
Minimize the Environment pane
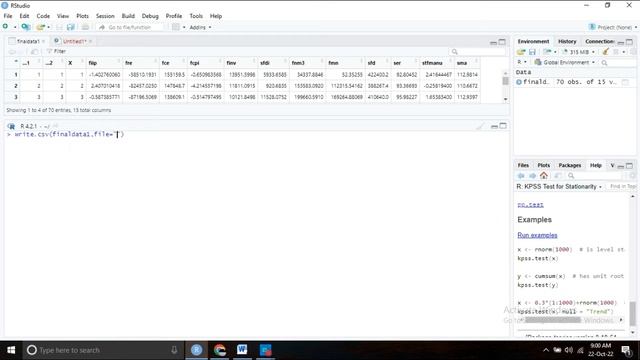621,42
